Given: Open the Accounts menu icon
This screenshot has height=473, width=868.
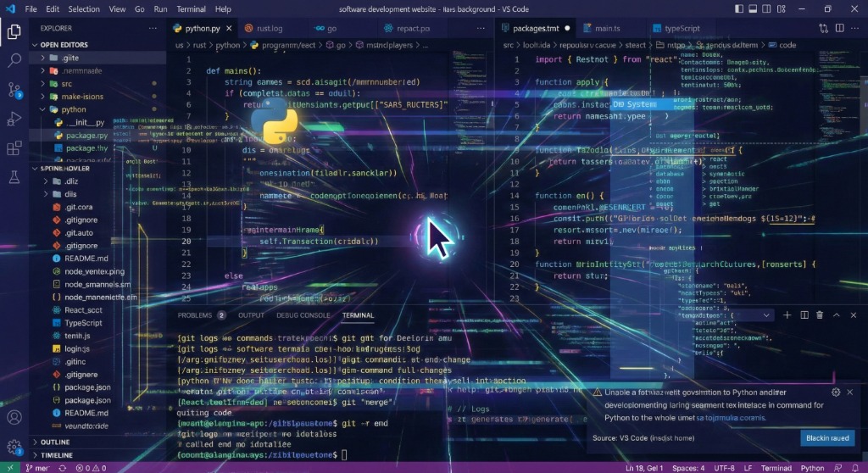Looking at the screenshot, I should tap(14, 417).
